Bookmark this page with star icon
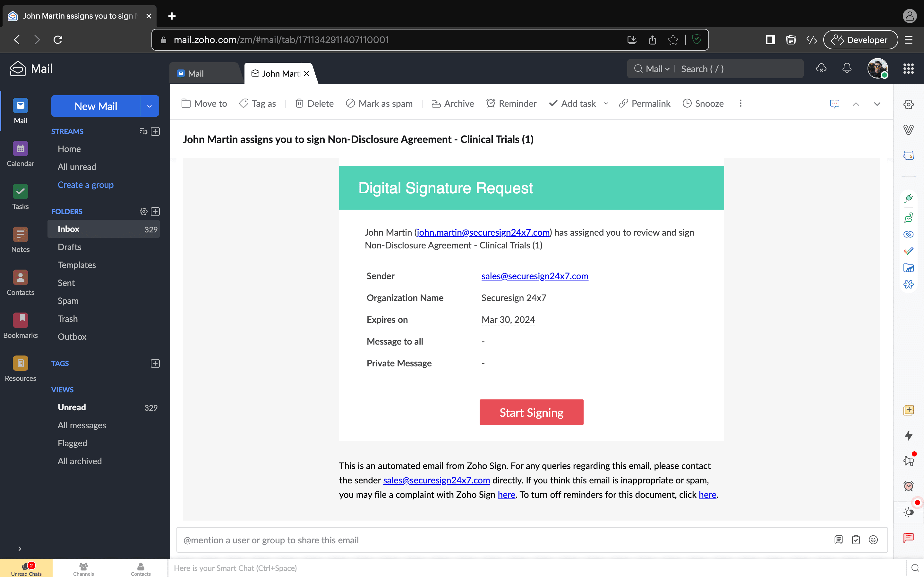Viewport: 924px width, 577px height. pos(673,40)
